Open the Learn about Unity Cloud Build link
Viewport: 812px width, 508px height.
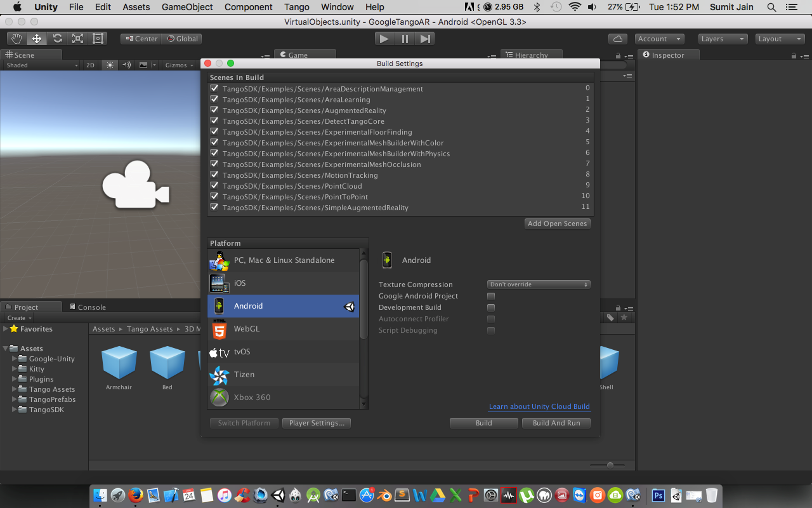(539, 406)
